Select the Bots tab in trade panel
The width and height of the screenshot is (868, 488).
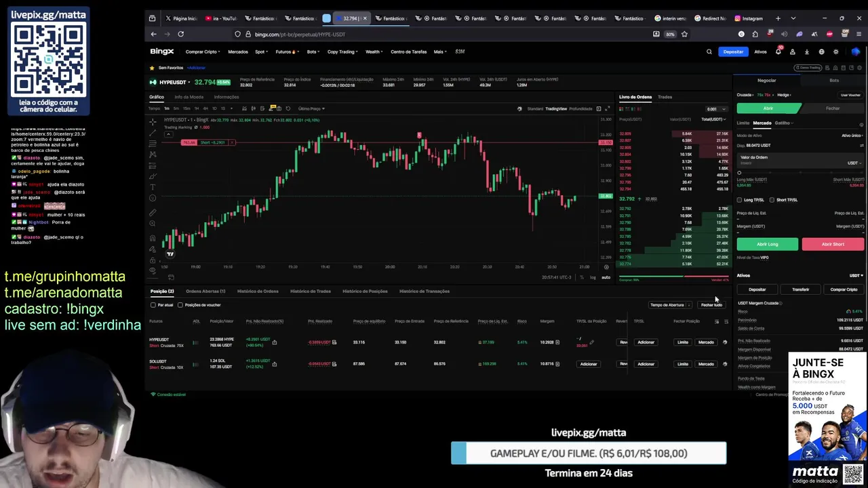coord(834,81)
